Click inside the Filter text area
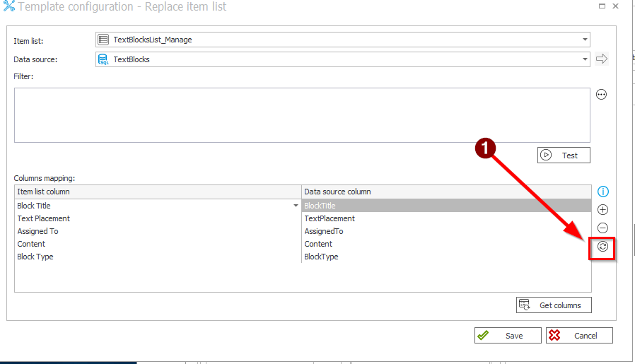 click(x=302, y=115)
